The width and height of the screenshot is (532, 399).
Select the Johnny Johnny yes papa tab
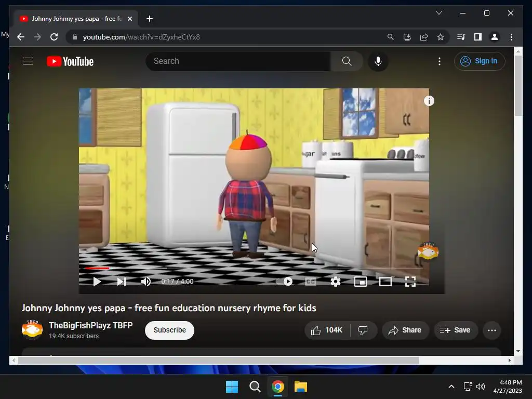pyautogui.click(x=75, y=19)
